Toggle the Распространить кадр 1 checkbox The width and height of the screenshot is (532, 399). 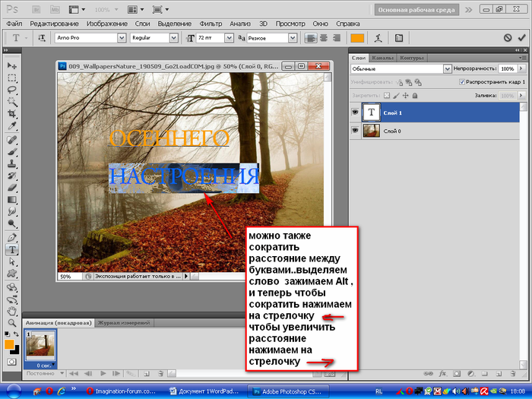[x=462, y=81]
